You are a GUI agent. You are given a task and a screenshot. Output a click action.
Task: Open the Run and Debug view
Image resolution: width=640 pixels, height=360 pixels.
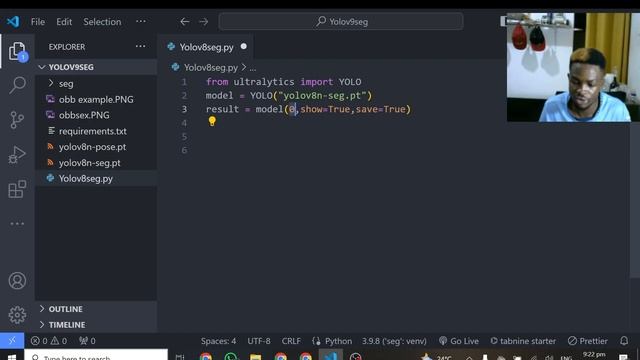(17, 155)
